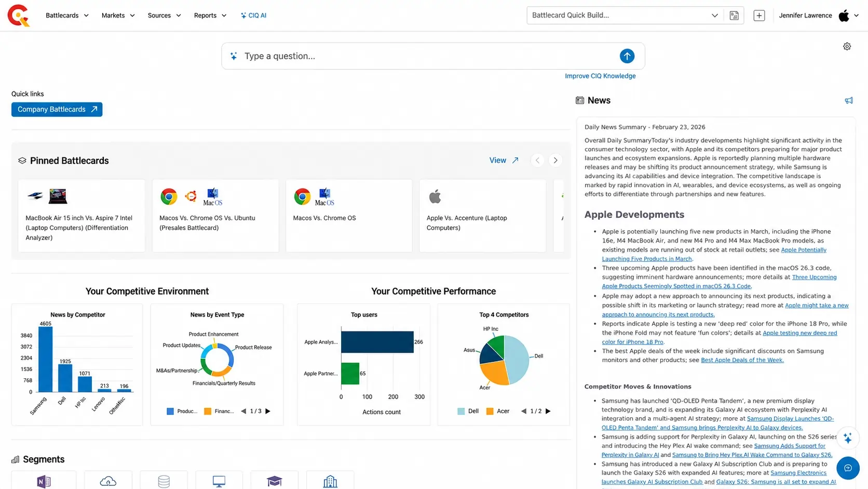Go to next legend page in Top 4 Competitors

point(548,411)
